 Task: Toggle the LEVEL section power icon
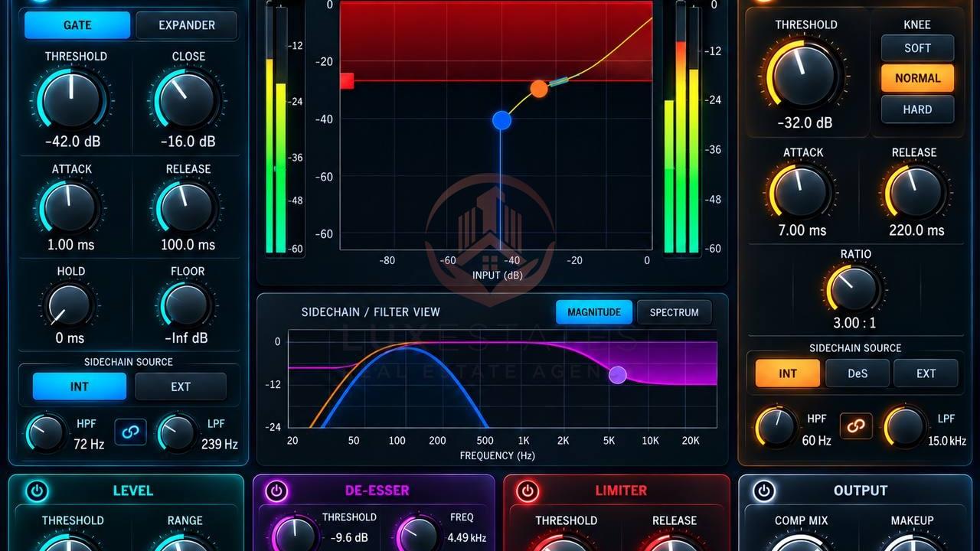point(37,491)
